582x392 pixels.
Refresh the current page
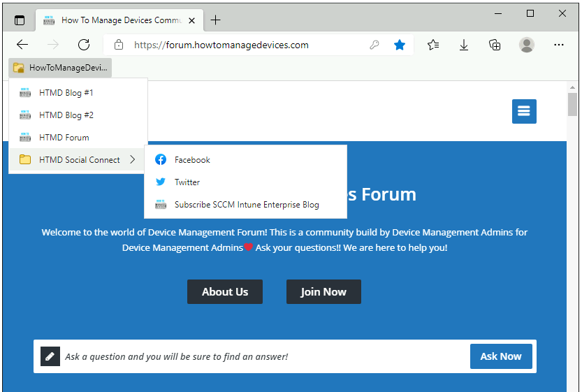[x=84, y=45]
